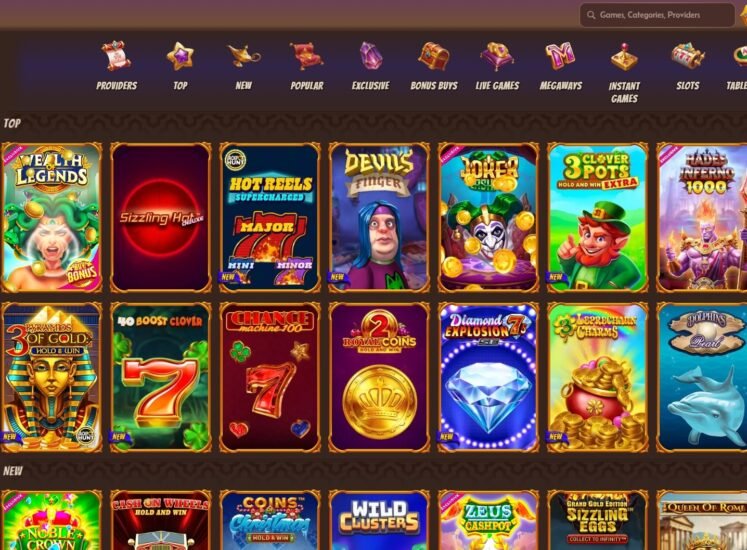Launch the 2 Royal Coins game

[x=379, y=377]
